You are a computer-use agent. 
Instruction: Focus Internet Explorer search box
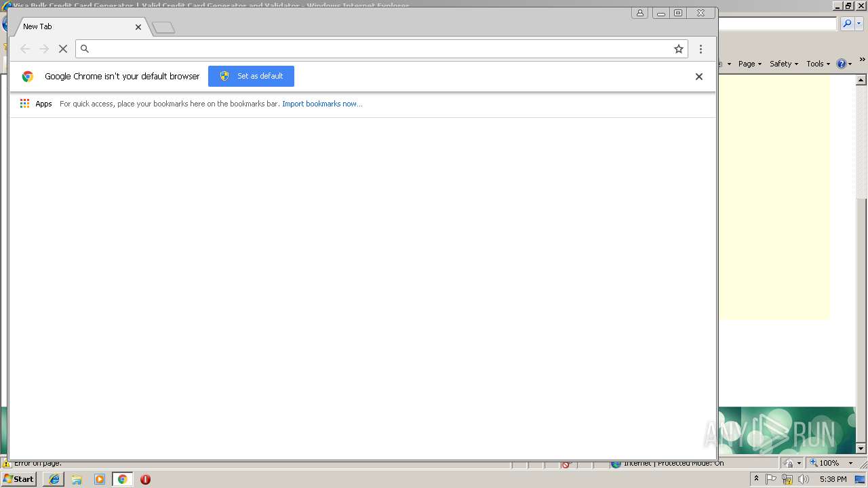pos(778,24)
